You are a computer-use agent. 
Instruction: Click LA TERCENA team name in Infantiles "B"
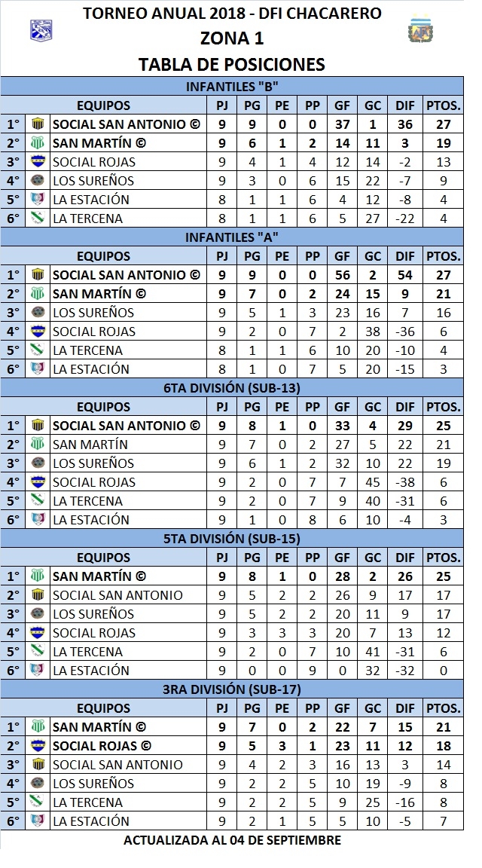(87, 219)
